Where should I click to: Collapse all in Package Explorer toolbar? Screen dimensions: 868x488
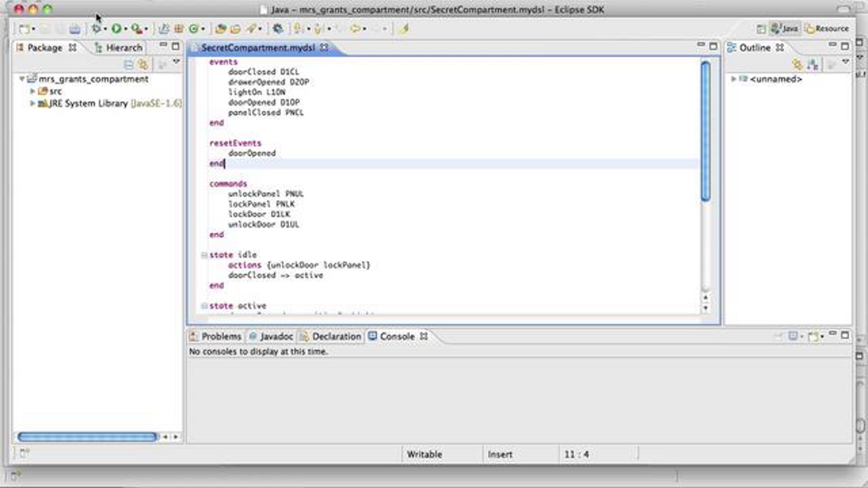pyautogui.click(x=128, y=65)
